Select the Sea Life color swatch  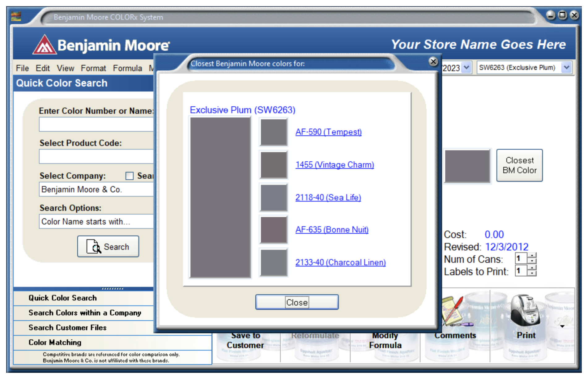pos(274,198)
